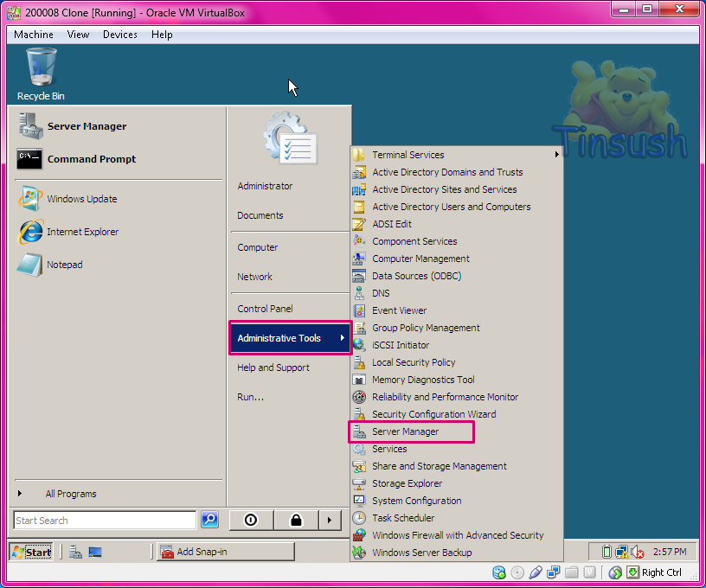Switch to Add Snap-in taskbar button
This screenshot has width=706, height=588.
click(226, 552)
